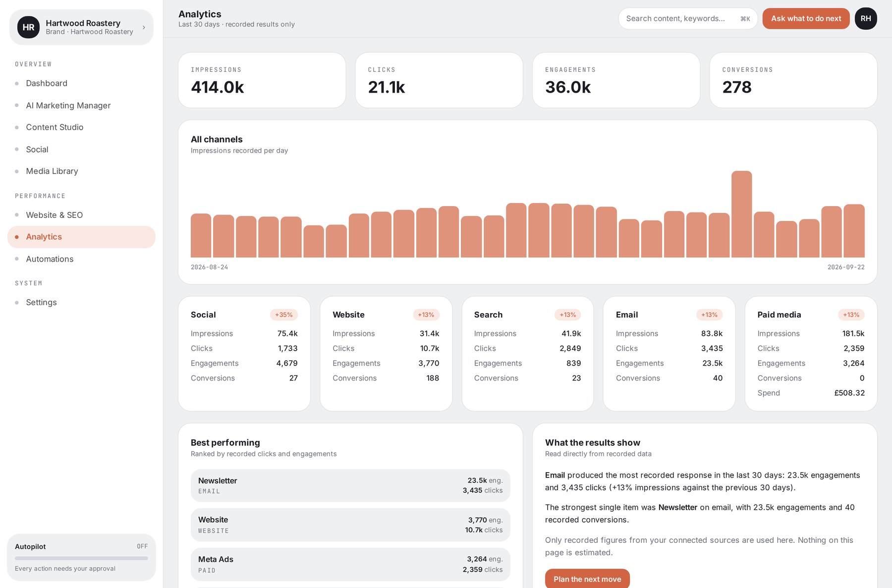Select Social in the sidebar

click(x=81, y=149)
